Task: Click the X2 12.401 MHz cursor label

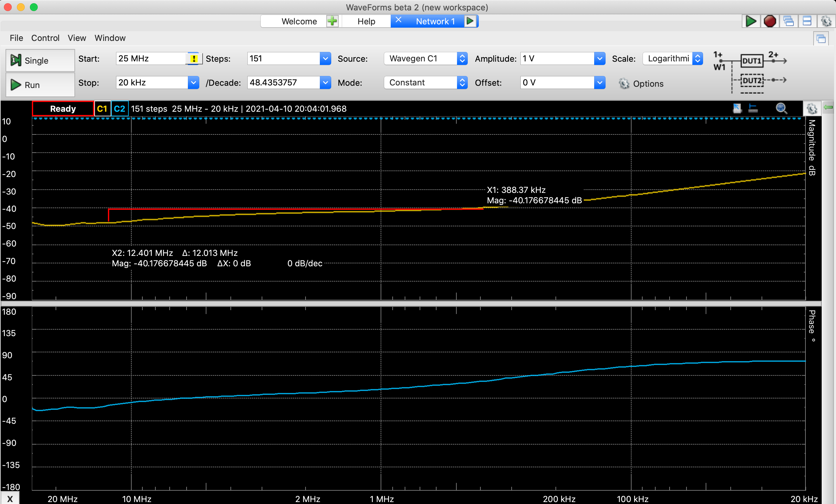Action: click(x=142, y=253)
